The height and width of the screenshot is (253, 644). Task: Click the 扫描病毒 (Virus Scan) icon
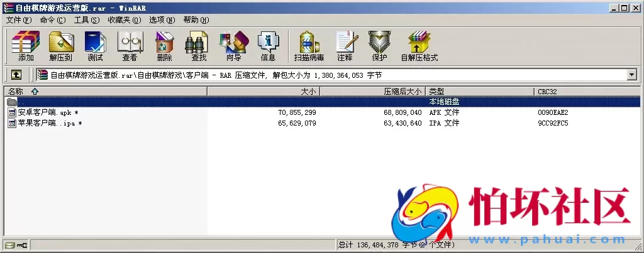pyautogui.click(x=309, y=46)
